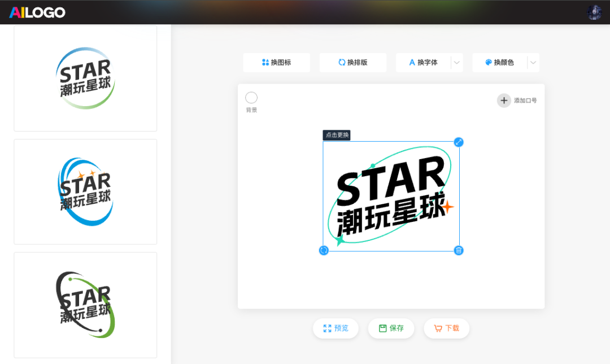Click the plus icon next to 添加口号
610x364 pixels.
pyautogui.click(x=503, y=100)
